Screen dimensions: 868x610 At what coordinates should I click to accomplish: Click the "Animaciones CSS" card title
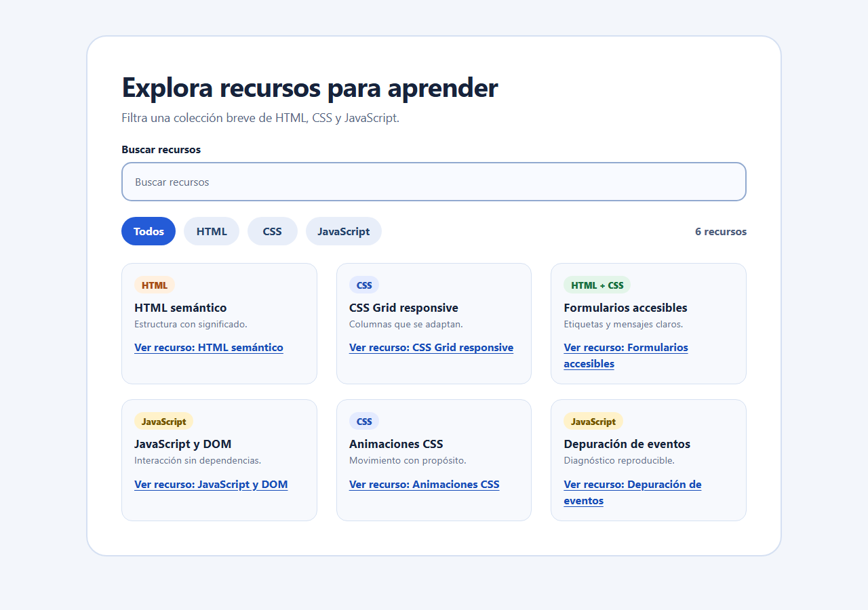coord(396,444)
